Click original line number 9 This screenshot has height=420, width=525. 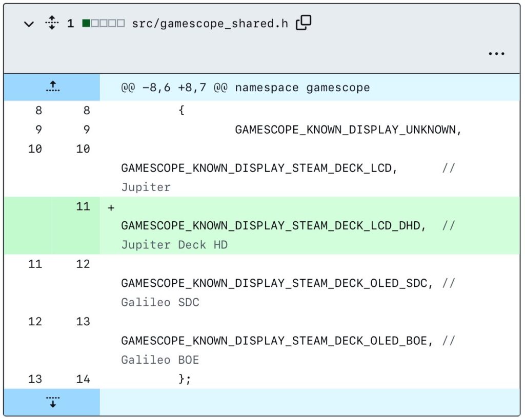coord(38,130)
